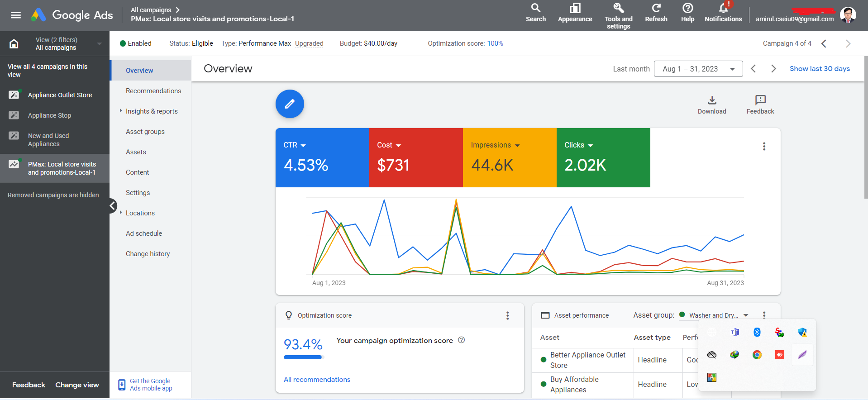Screen dimensions: 868x400
Task: Open scorecard chart more options menu
Action: coord(764,147)
